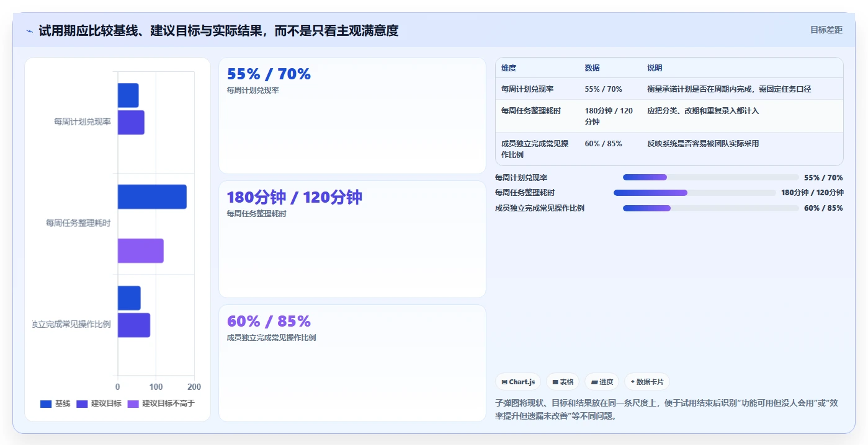868x445 pixels.
Task: Select the slide title starting with 试用期应比较基线
Action: pos(218,30)
